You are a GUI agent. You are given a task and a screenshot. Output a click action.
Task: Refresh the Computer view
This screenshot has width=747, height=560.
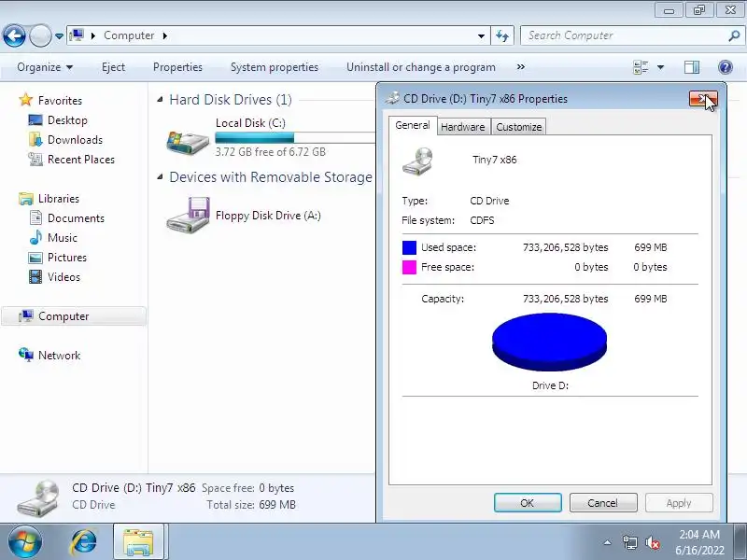tap(502, 36)
